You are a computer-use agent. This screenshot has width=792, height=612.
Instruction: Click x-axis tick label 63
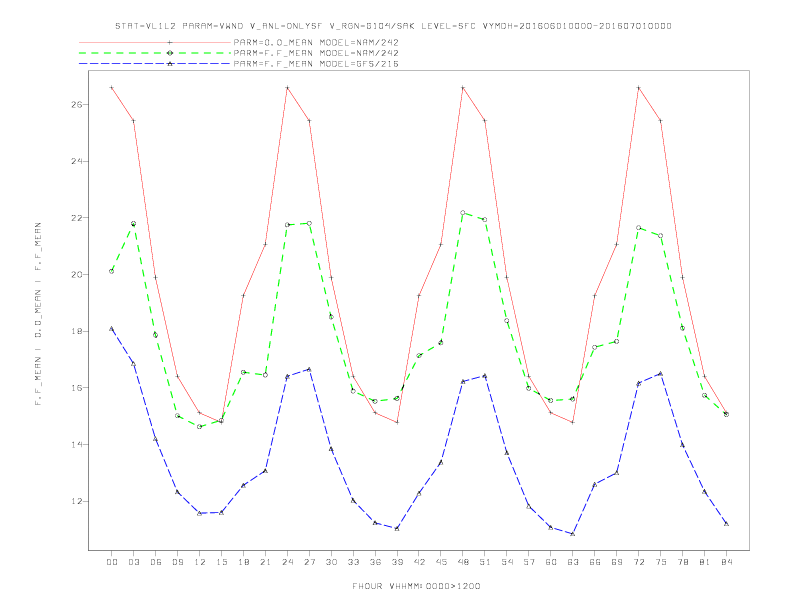point(573,562)
